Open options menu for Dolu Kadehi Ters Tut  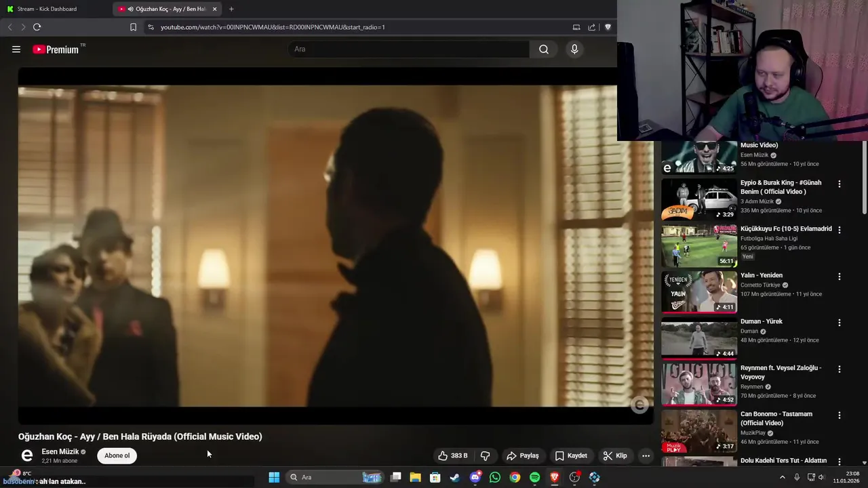(x=840, y=462)
